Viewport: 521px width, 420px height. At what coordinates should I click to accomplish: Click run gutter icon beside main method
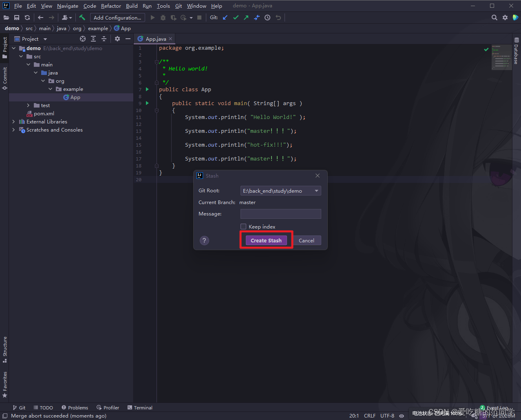coord(147,103)
